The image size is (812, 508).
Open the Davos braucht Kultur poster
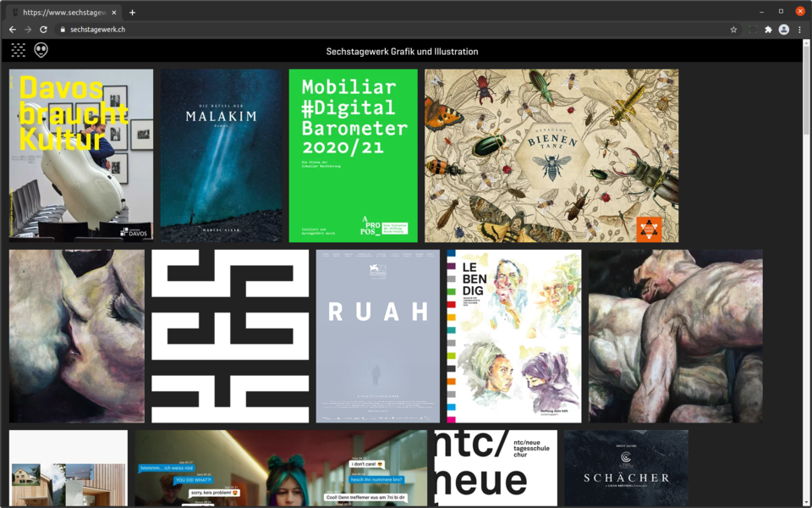(x=81, y=156)
